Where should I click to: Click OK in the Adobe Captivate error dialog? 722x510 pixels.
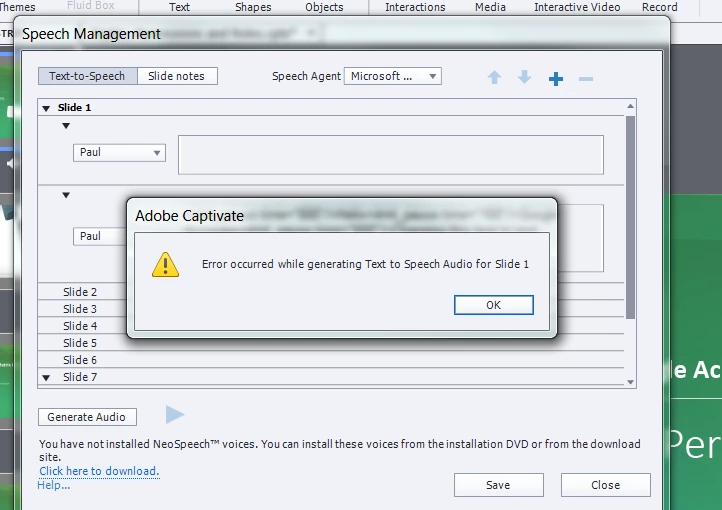tap(494, 305)
